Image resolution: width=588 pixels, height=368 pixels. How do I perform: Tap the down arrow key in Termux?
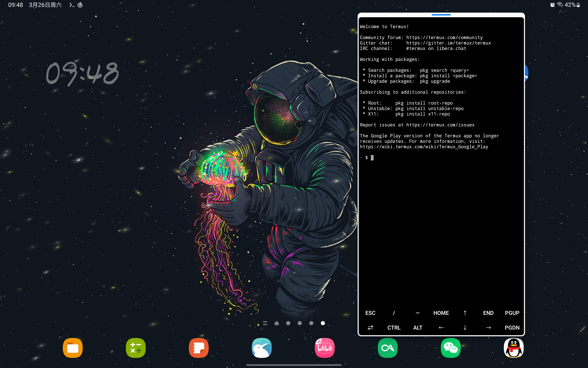click(465, 328)
